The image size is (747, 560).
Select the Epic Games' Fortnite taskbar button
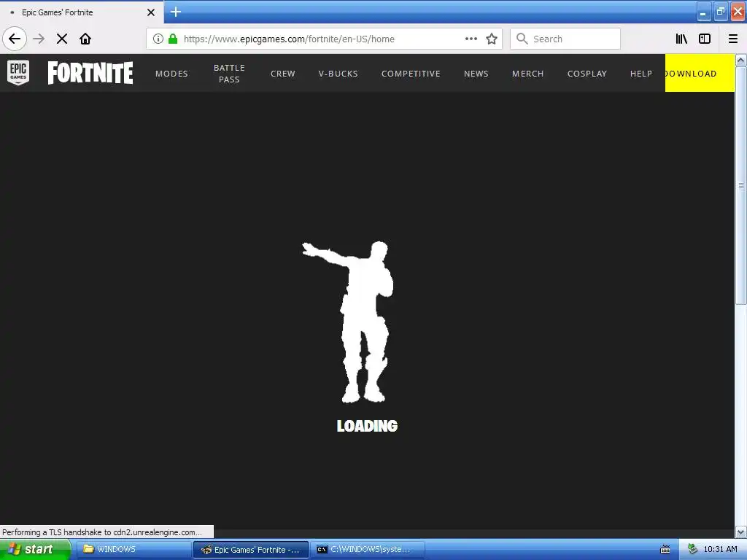(x=251, y=549)
